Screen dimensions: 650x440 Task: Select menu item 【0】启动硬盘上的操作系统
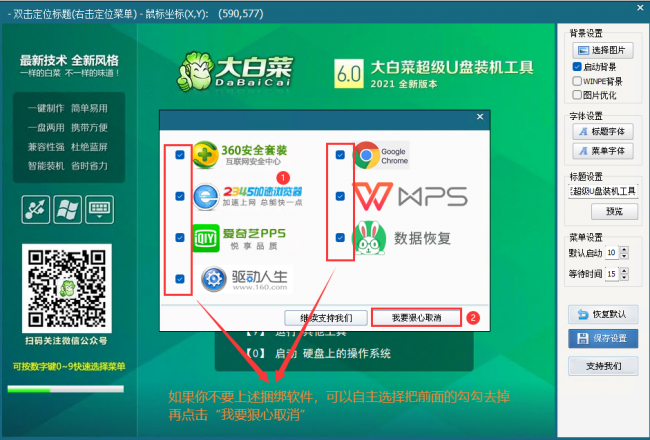(318, 354)
